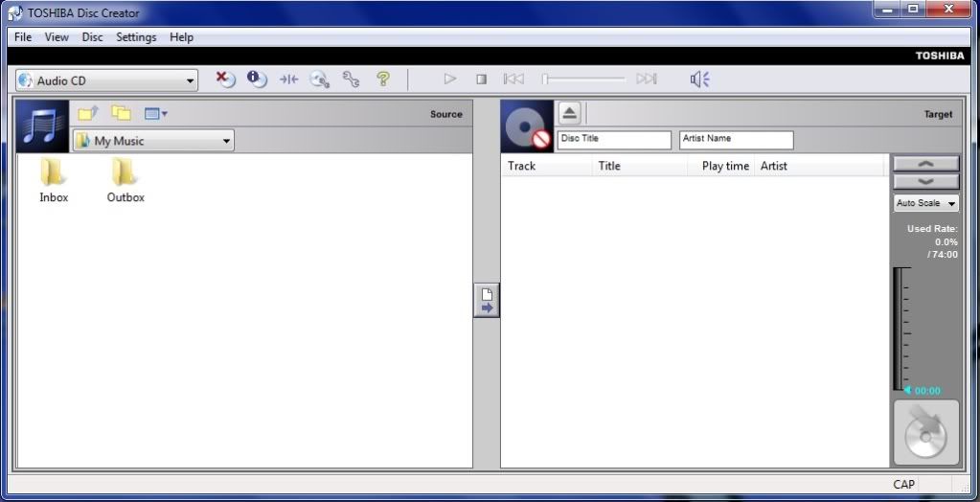Click the disc information icon

256,79
